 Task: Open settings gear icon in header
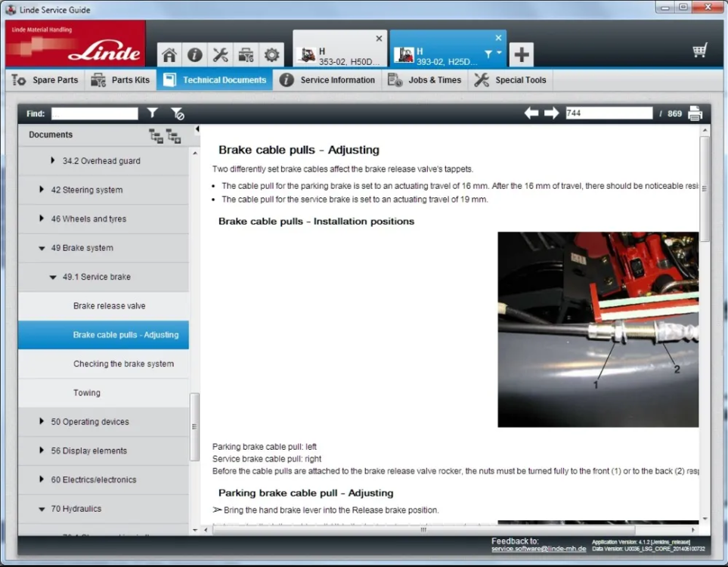tap(271, 55)
